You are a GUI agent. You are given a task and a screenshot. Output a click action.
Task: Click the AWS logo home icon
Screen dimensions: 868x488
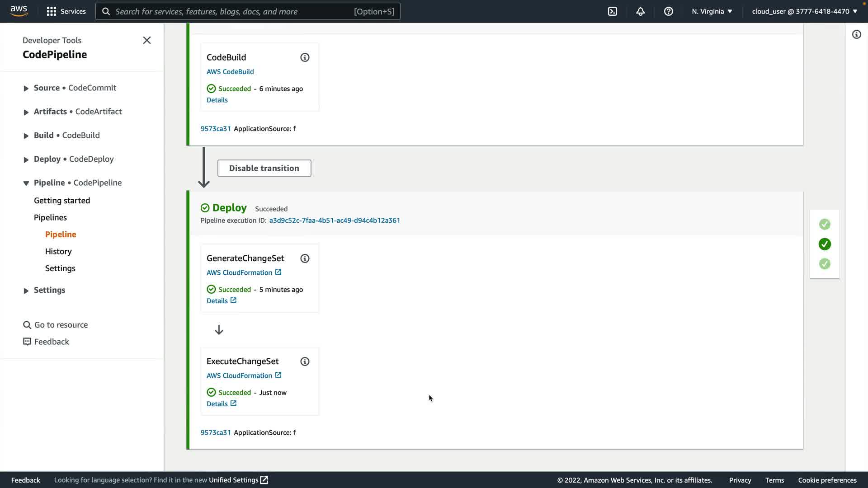19,11
